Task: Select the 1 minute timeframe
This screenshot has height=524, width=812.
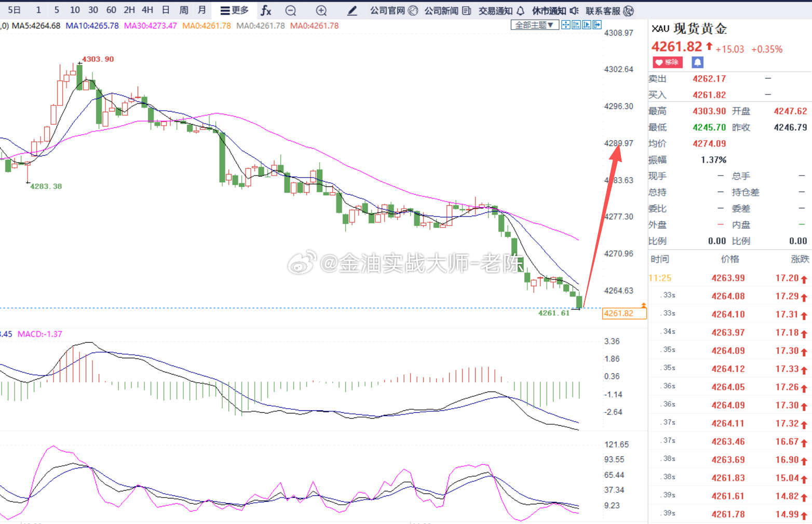Action: (38, 10)
